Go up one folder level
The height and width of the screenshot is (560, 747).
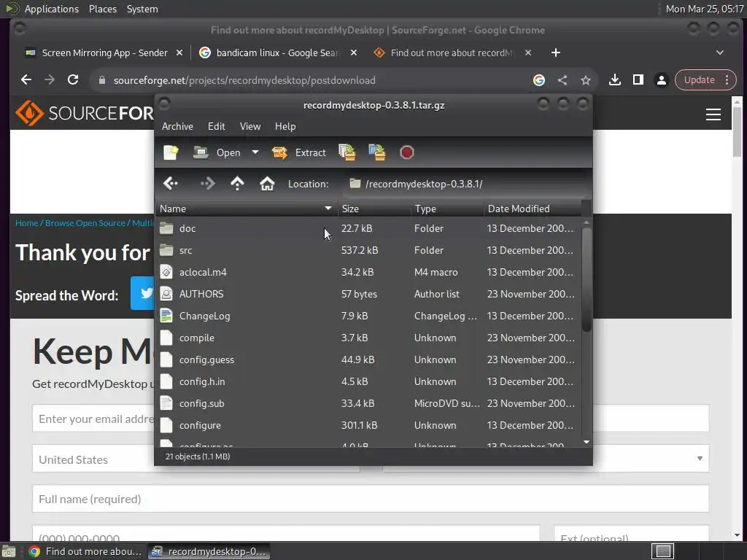[x=237, y=183]
